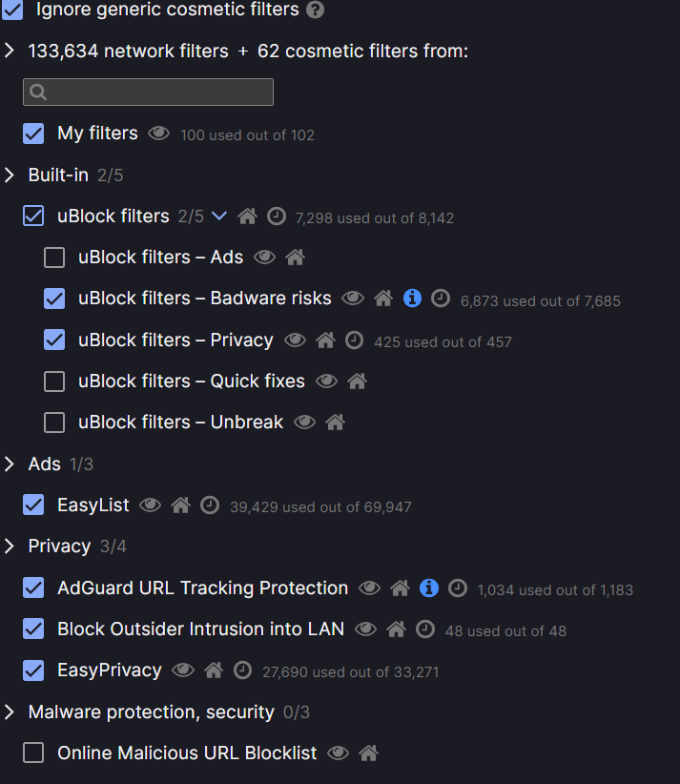The width and height of the screenshot is (680, 784).
Task: Click help icon beside Ignore generic cosmetic filters
Action: [315, 10]
